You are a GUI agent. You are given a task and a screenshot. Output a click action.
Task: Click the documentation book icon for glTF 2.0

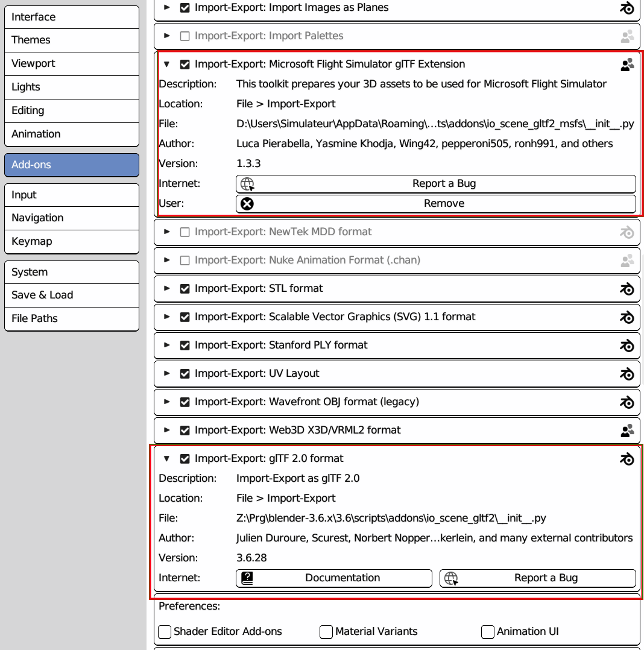[x=247, y=578]
